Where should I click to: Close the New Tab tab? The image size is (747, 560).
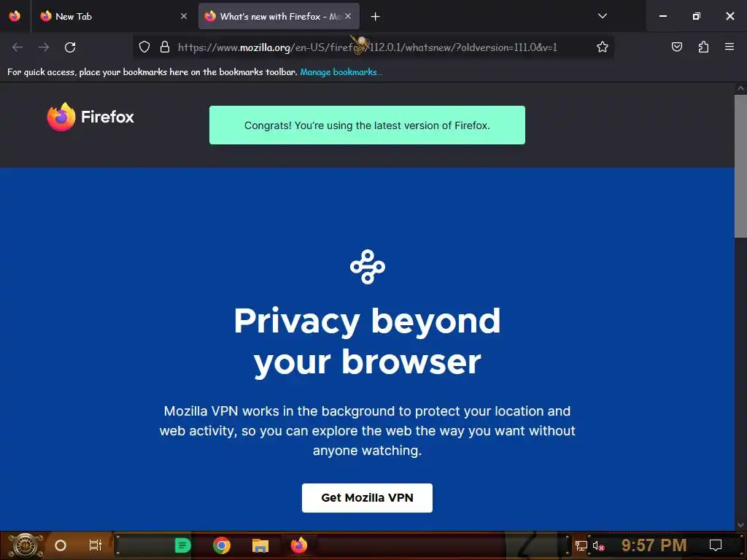click(x=184, y=16)
